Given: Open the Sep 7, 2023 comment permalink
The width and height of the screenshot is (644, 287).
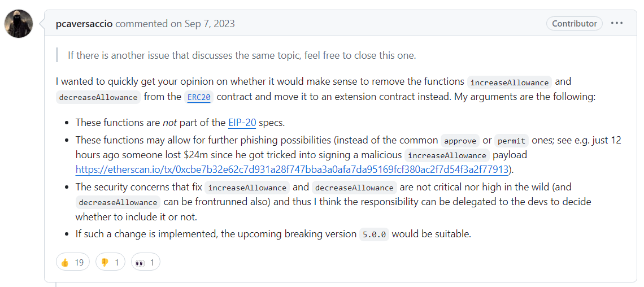Looking at the screenshot, I should point(208,24).
